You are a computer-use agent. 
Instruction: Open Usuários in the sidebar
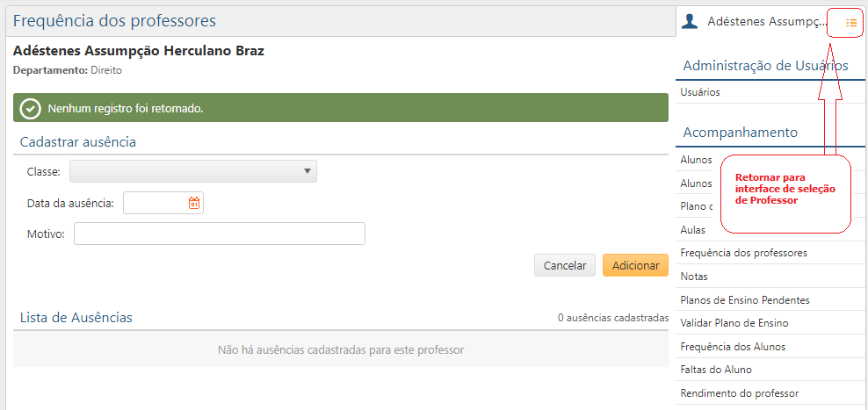[700, 92]
